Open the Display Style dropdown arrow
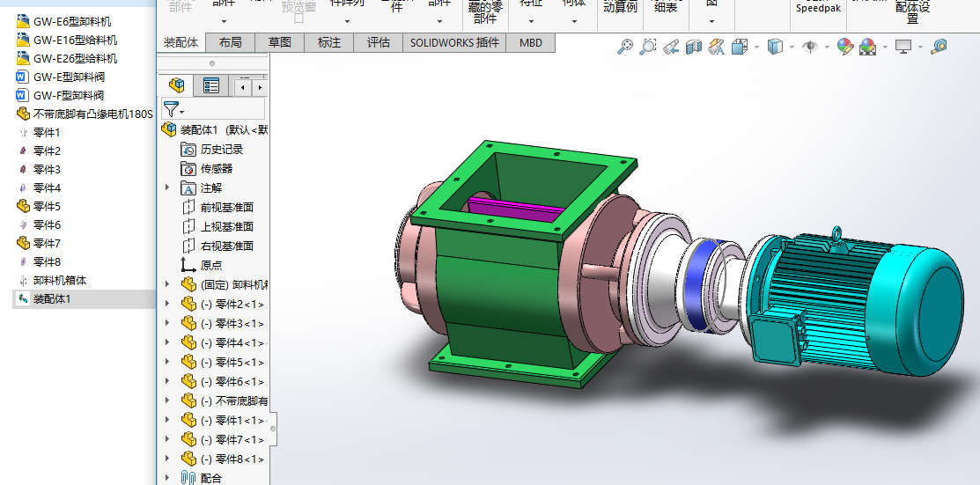This screenshot has height=485, width=980. [x=792, y=48]
